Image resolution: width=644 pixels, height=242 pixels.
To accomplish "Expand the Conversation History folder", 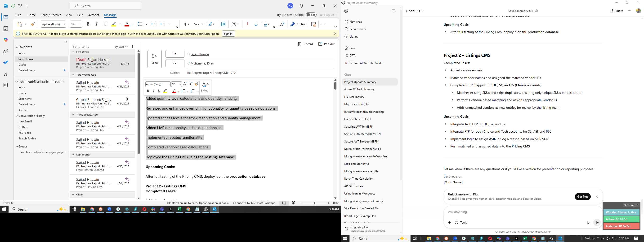I will click(x=17, y=116).
